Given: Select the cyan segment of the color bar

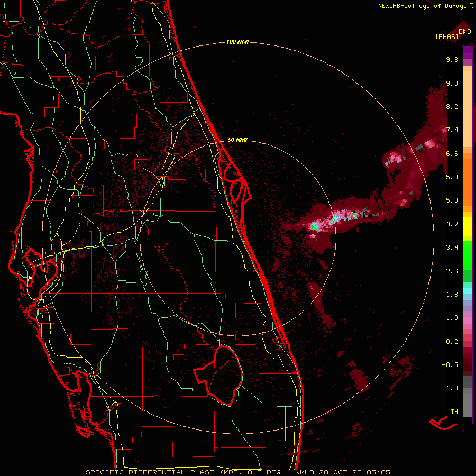Looking at the screenshot, I should 467,290.
